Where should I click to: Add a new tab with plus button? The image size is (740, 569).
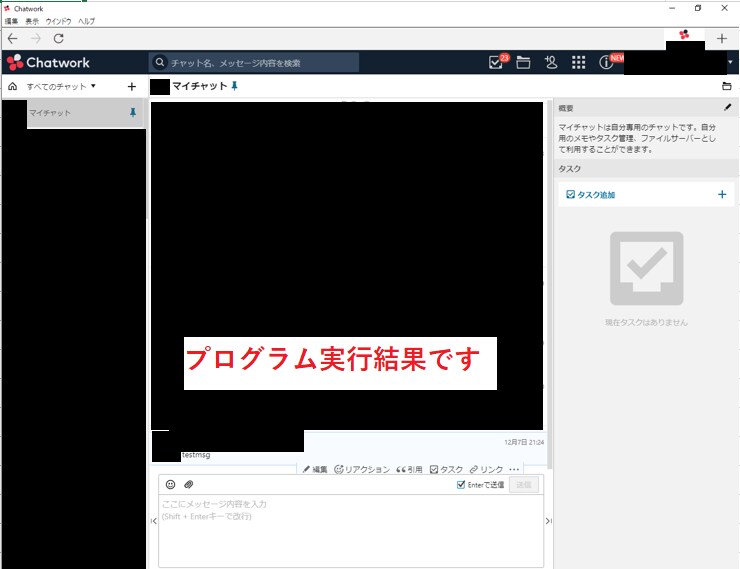click(x=721, y=39)
